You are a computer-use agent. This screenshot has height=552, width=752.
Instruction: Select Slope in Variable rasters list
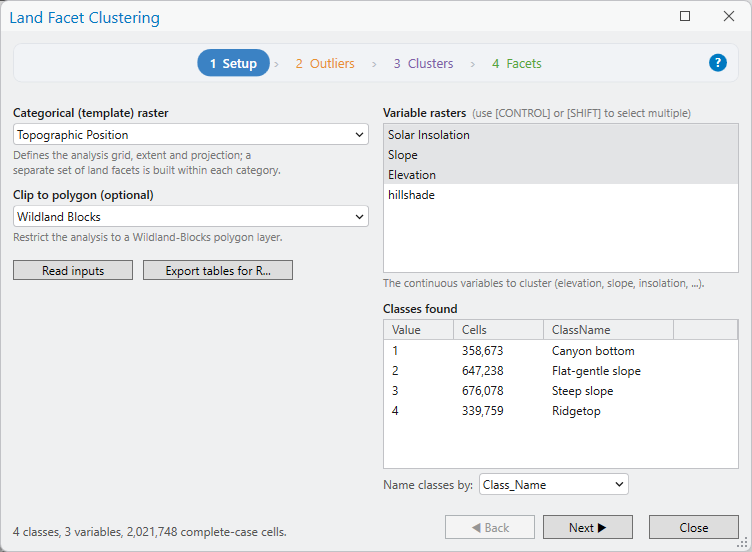[561, 155]
